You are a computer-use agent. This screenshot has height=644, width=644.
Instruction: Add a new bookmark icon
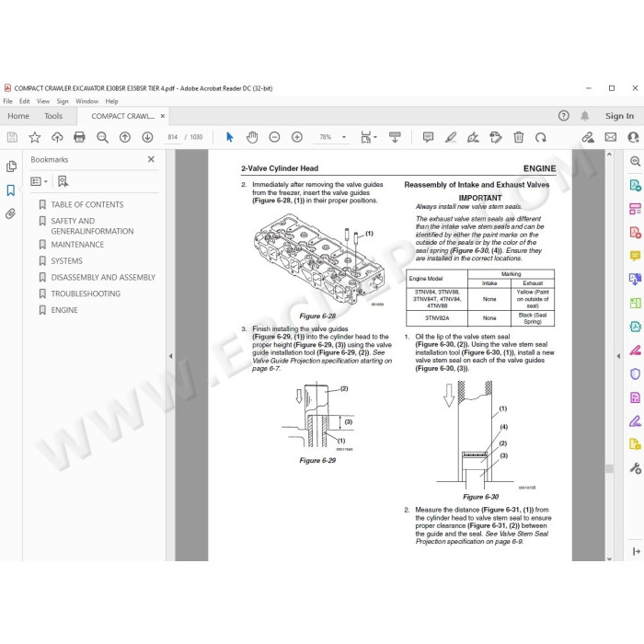coord(63,181)
